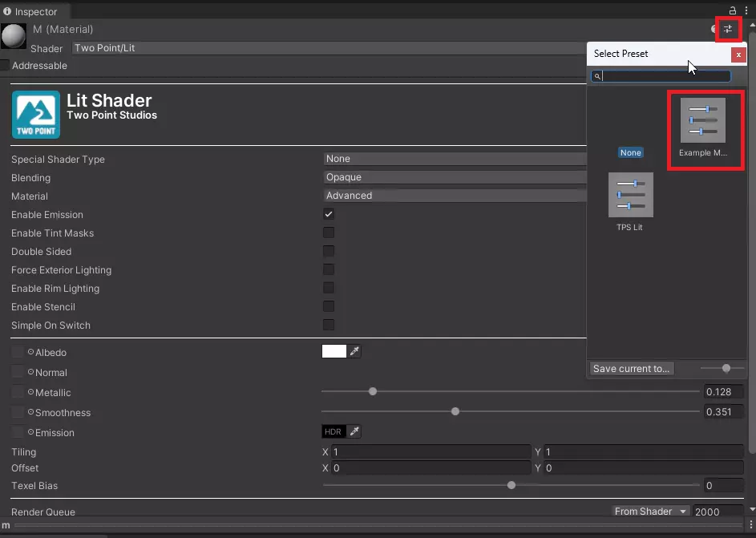756x538 pixels.
Task: Click the Two Point logo icon
Action: pos(36,115)
